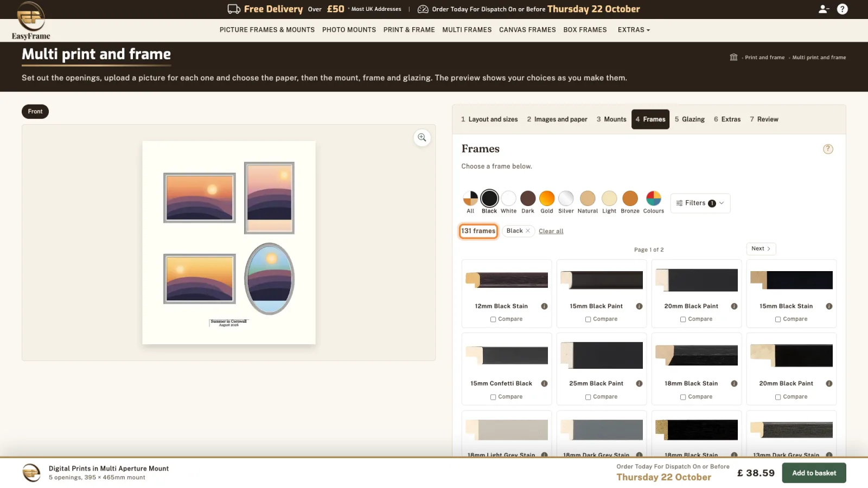Screen dimensions: 868x488
Task: Zoom the preview with magnifier icon
Action: pyautogui.click(x=422, y=138)
